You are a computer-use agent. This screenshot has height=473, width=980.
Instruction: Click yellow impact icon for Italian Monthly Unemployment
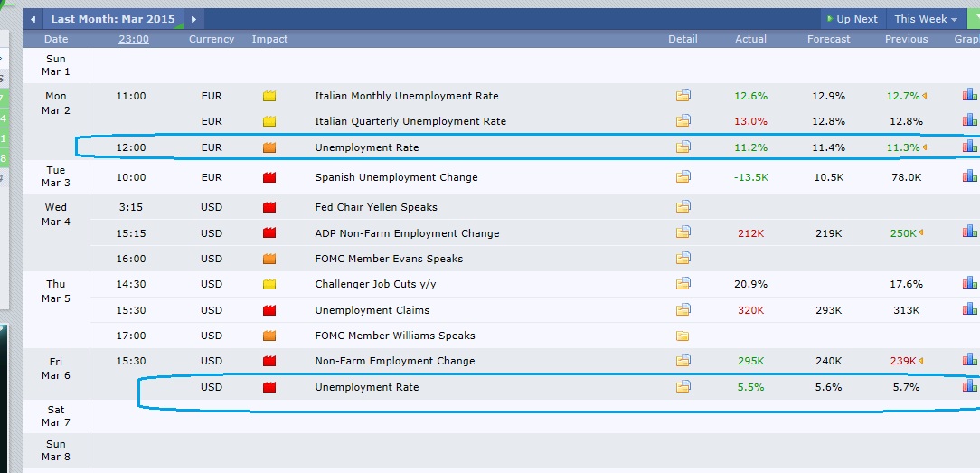(x=269, y=96)
